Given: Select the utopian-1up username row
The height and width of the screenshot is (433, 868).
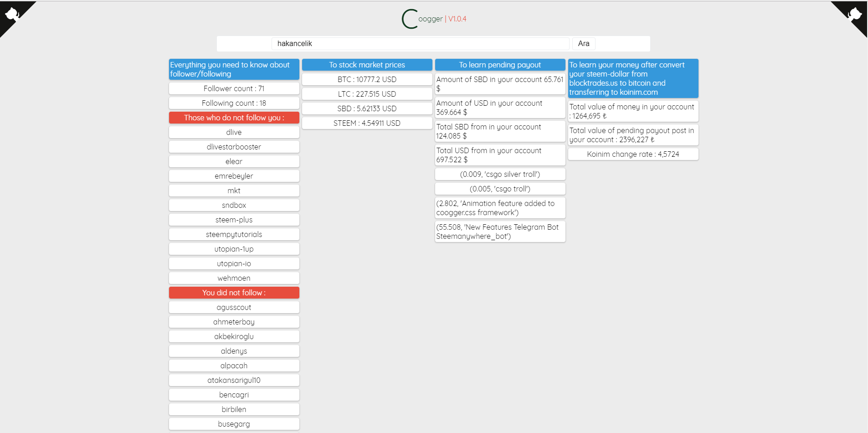Looking at the screenshot, I should [234, 249].
